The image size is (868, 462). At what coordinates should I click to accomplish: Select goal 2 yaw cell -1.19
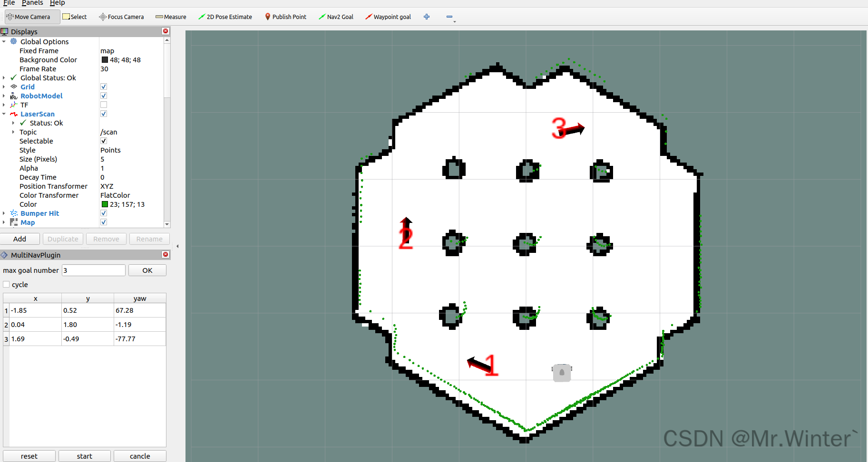(140, 324)
